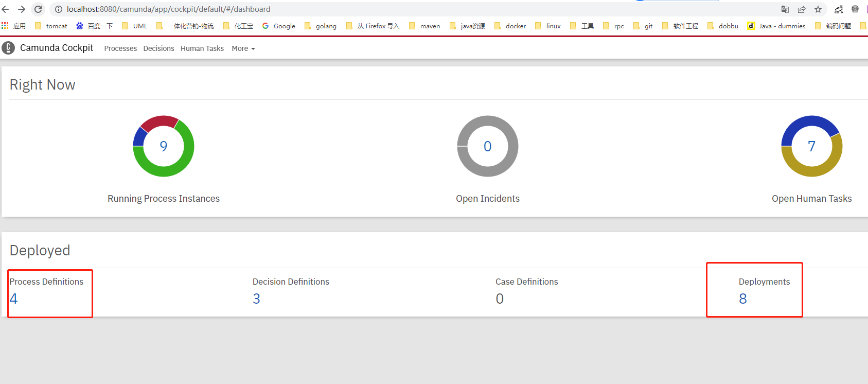868x384 pixels.
Task: Expand the More dropdown menu
Action: tap(243, 48)
